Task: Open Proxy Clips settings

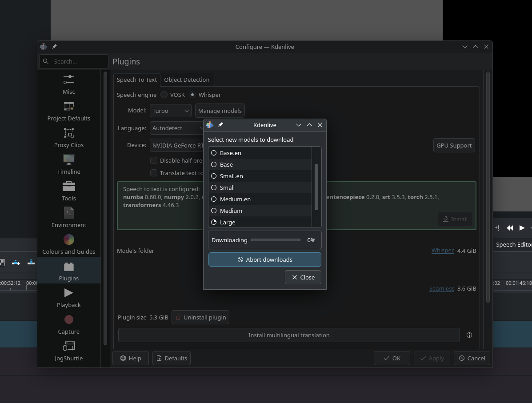Action: [x=68, y=138]
